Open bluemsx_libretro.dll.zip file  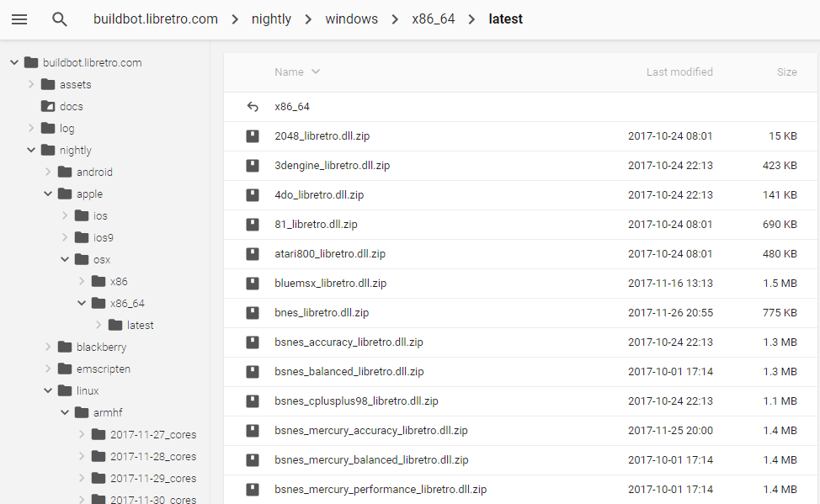point(331,284)
